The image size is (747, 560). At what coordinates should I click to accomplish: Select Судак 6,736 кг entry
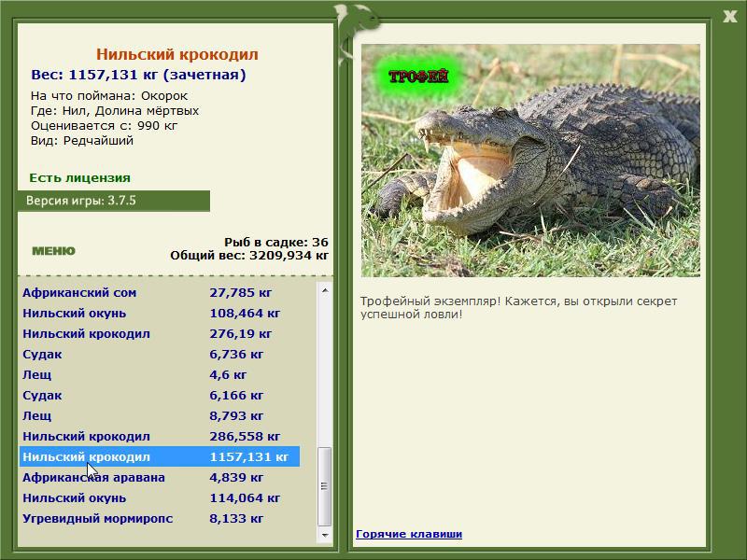pos(160,354)
